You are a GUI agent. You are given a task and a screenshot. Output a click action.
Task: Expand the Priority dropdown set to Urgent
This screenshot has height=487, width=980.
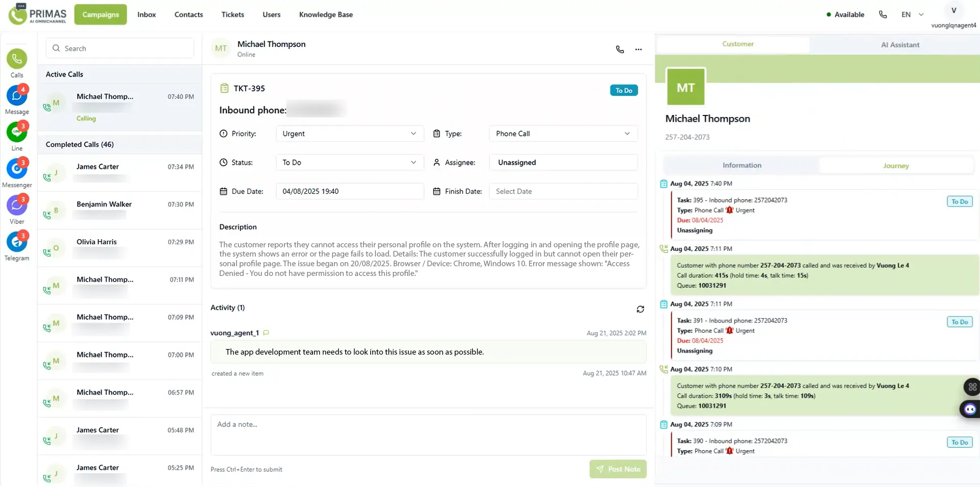pos(349,134)
